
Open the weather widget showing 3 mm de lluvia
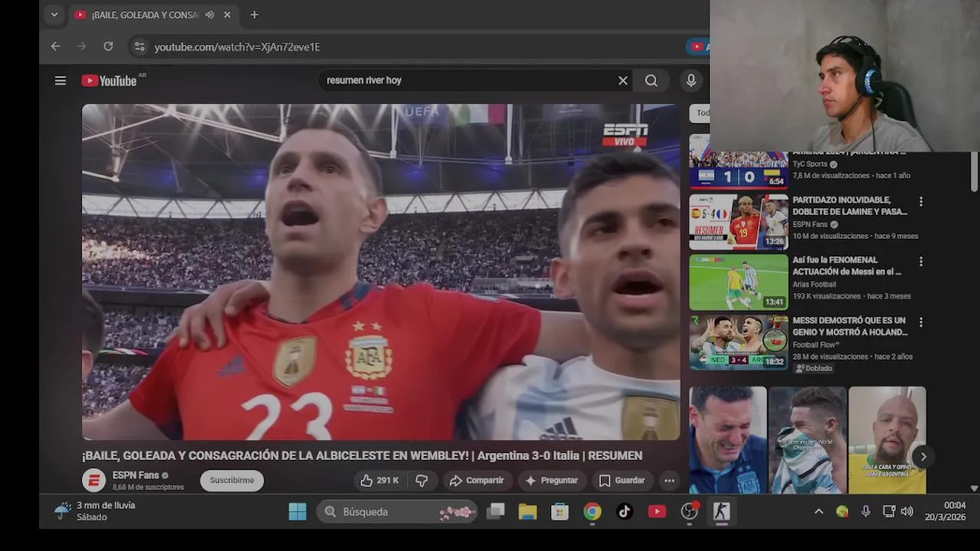[x=93, y=511]
